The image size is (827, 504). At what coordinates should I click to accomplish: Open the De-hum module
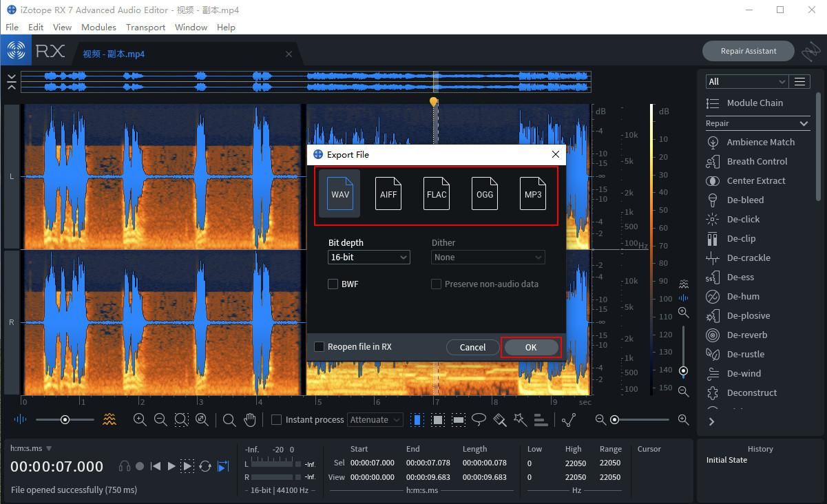coord(733,296)
